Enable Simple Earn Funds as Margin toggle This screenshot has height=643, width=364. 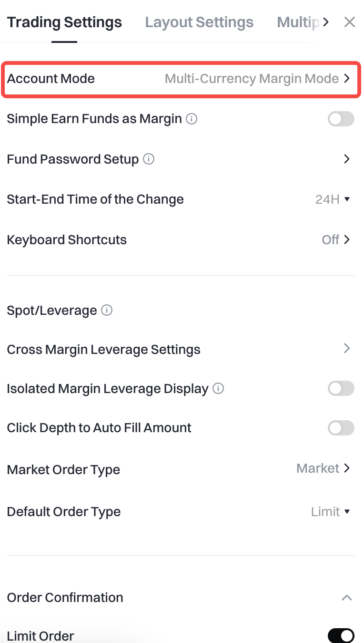point(341,119)
